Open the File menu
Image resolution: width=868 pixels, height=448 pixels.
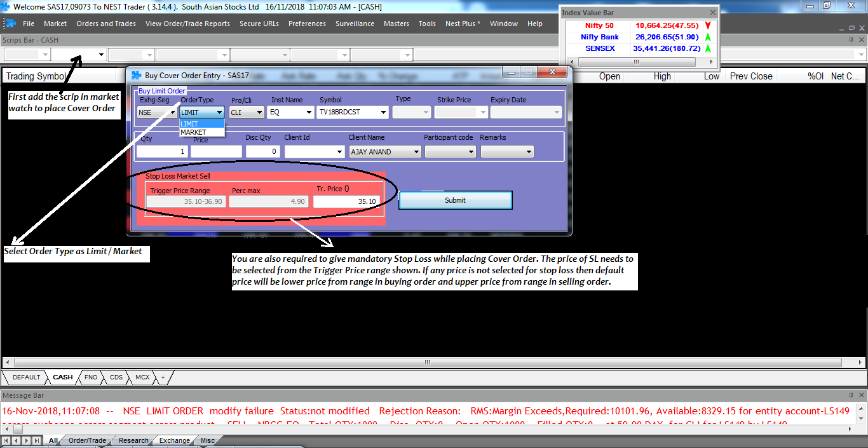coord(29,24)
